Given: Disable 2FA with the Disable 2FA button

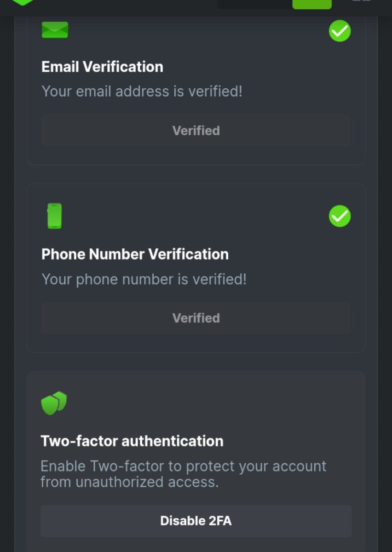Looking at the screenshot, I should (x=196, y=521).
